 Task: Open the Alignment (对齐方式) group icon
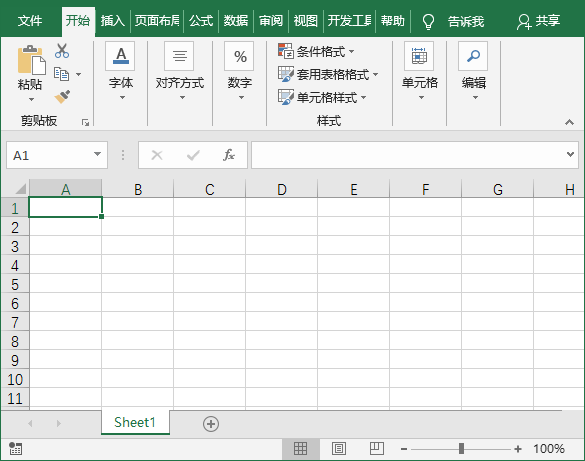coord(179,56)
